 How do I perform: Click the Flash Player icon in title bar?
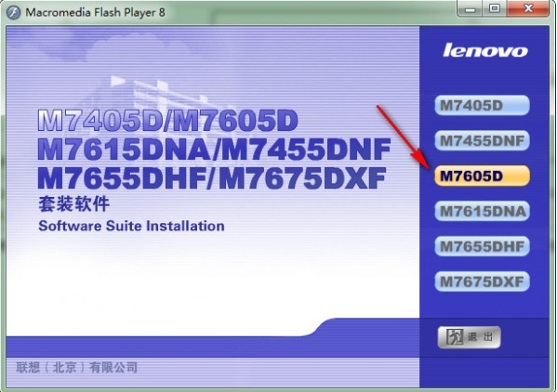(14, 13)
